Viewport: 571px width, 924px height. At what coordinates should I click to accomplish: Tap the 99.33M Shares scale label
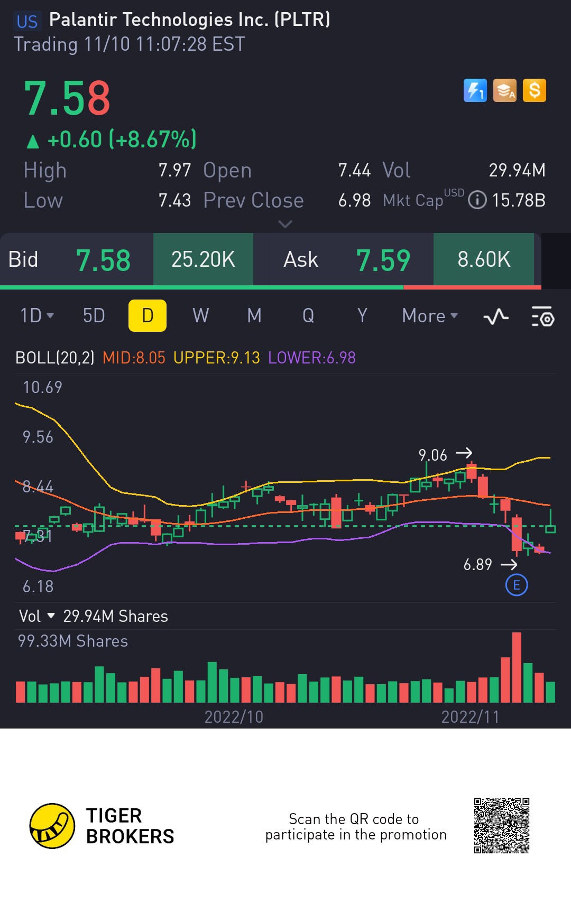(x=73, y=641)
